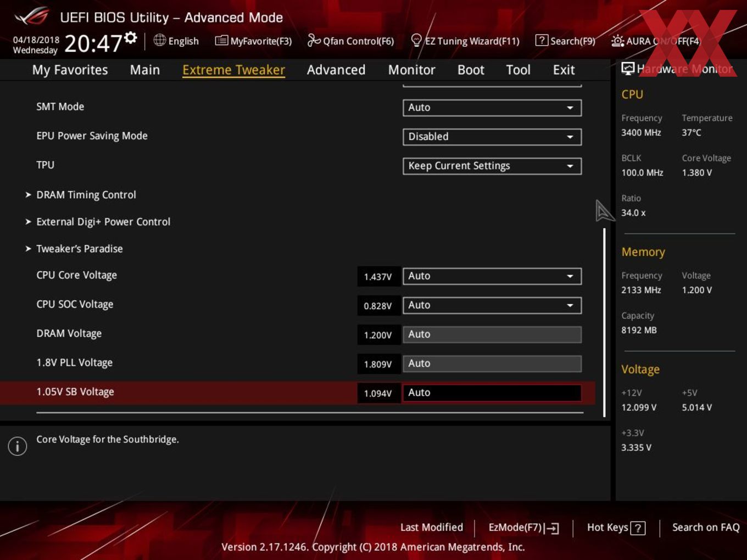Open the Tool tab
The width and height of the screenshot is (747, 560).
coord(518,70)
